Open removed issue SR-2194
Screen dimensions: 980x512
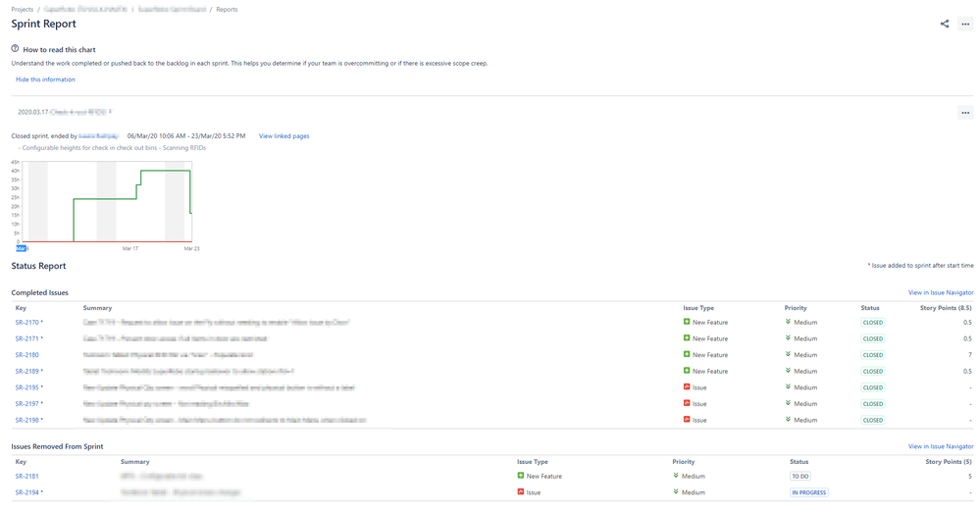[x=26, y=492]
